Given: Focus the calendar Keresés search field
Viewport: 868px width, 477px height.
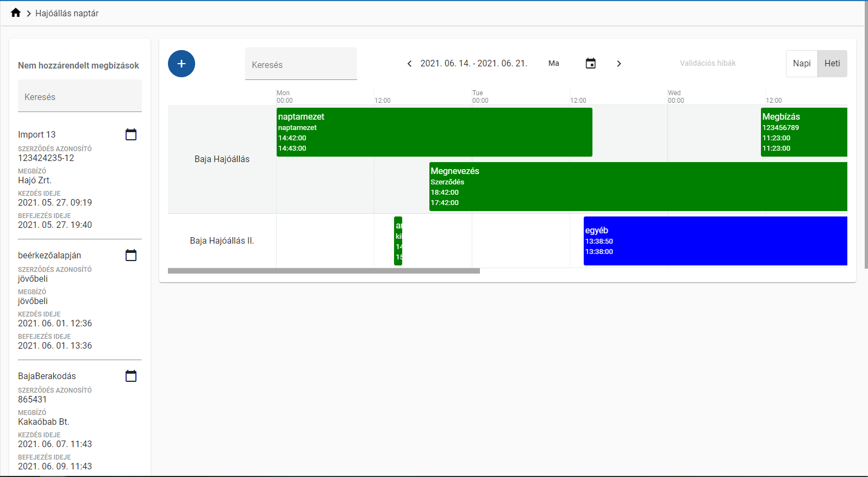Looking at the screenshot, I should tap(301, 65).
